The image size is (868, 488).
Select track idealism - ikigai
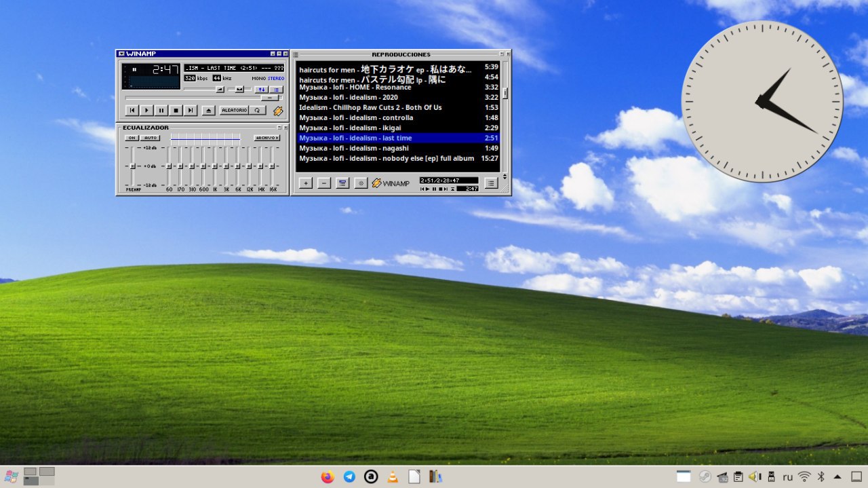(399, 128)
